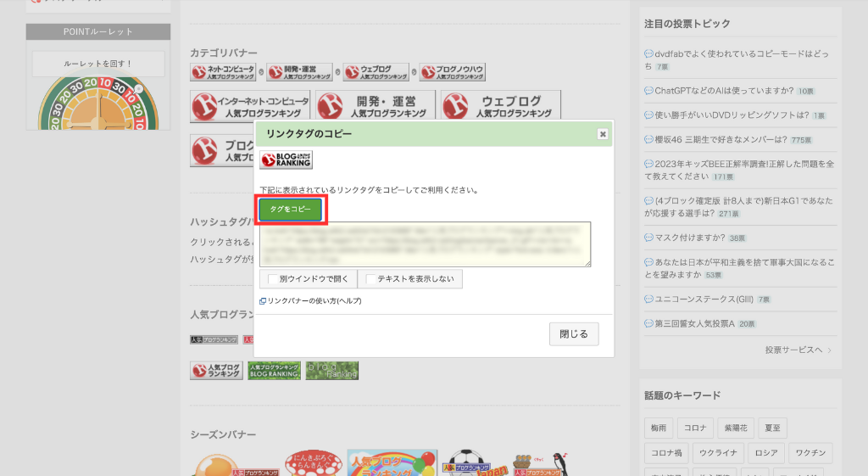This screenshot has height=476, width=868.
Task: Enable テキストを表示しない checkbox
Action: click(370, 279)
